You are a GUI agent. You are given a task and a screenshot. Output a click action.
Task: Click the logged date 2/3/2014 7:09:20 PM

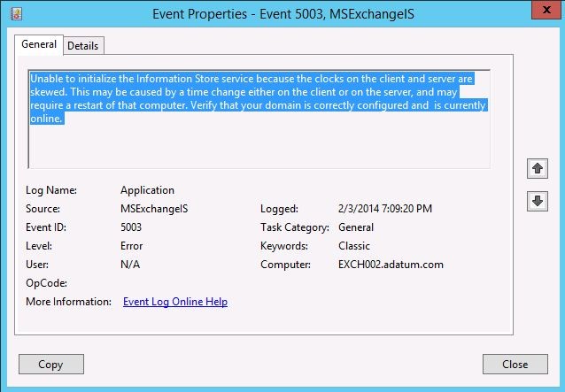pyautogui.click(x=385, y=209)
